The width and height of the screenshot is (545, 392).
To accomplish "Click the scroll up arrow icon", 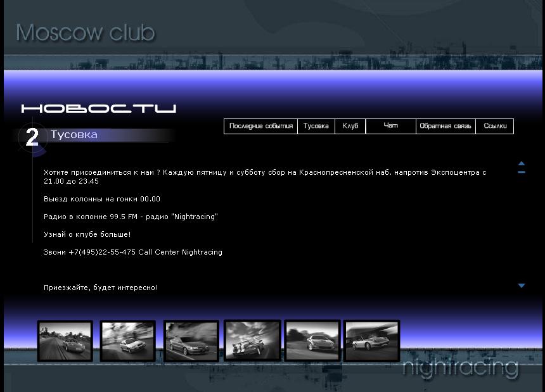I will [522, 163].
